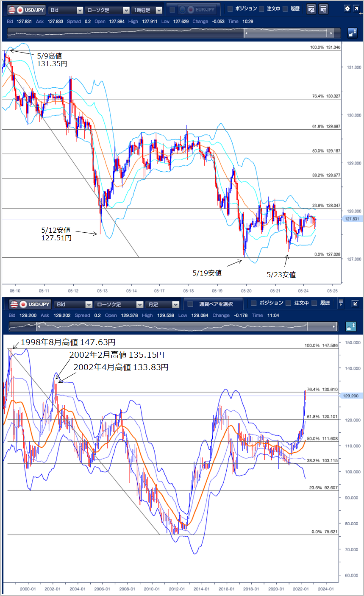Click the scale toggle icon beside bottom overview bar
Viewport: 364px width, 596px height.
tap(352, 326)
